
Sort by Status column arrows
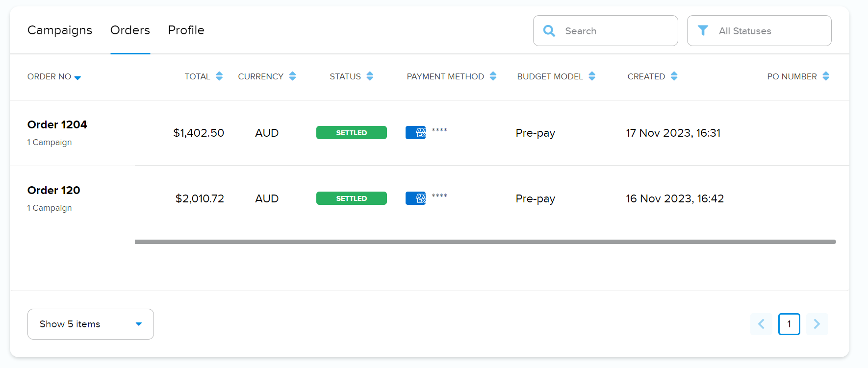(x=370, y=76)
